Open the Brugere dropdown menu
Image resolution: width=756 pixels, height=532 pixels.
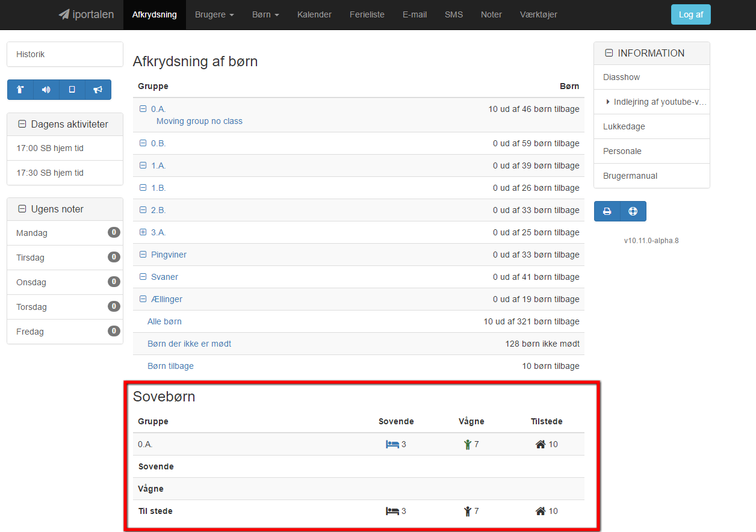coord(214,14)
